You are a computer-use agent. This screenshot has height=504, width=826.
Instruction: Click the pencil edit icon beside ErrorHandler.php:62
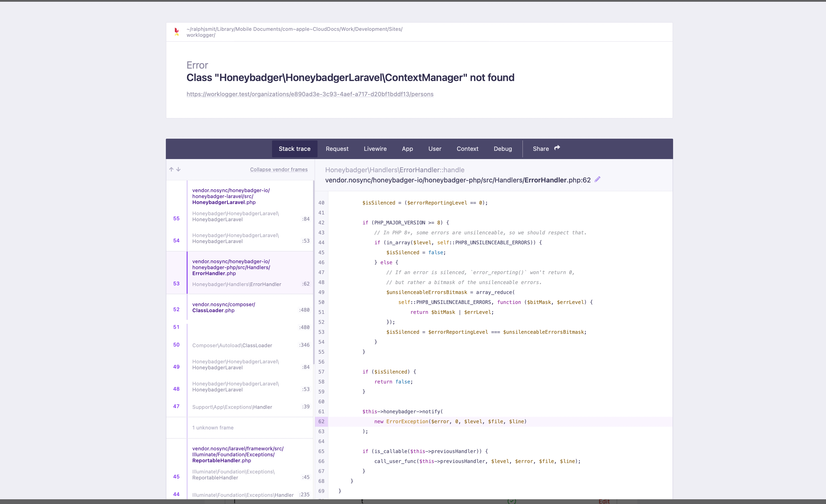[x=597, y=180]
